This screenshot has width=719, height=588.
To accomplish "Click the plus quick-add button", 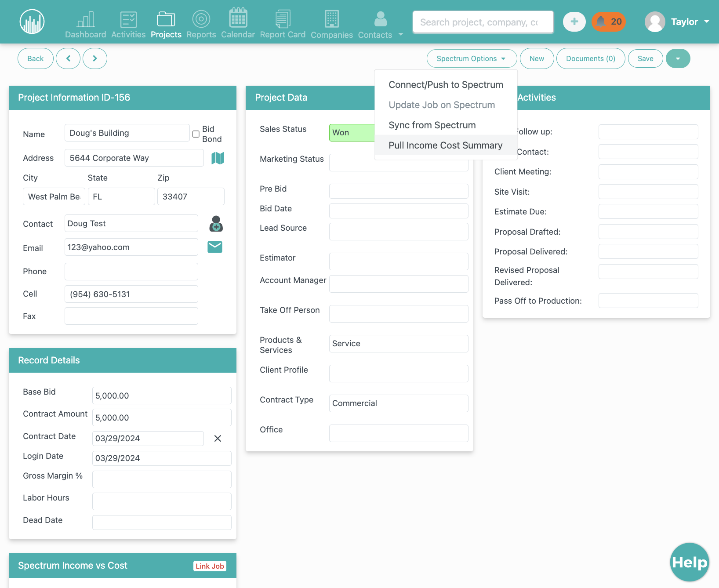I will click(574, 22).
